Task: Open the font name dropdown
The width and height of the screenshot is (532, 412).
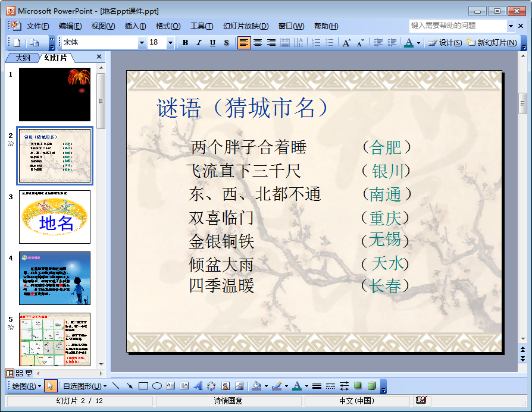Action: 142,43
